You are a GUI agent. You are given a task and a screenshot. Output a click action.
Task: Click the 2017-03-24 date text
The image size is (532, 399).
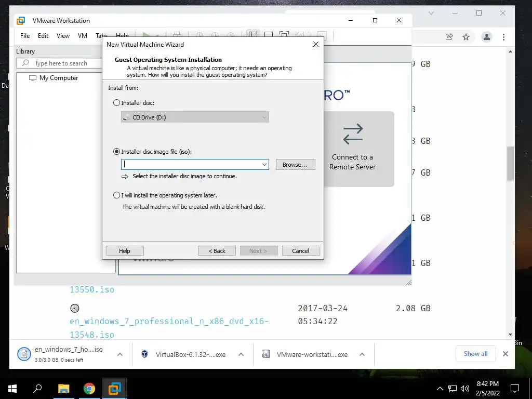pos(323,308)
